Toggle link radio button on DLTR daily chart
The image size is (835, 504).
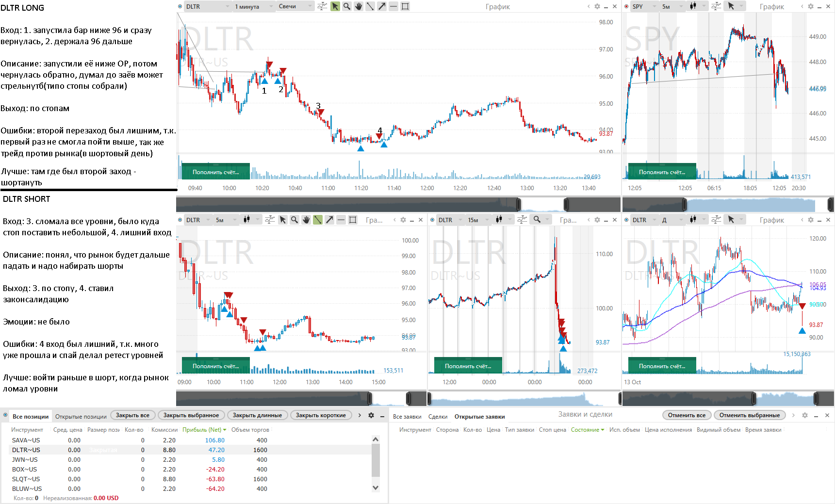[x=626, y=220]
